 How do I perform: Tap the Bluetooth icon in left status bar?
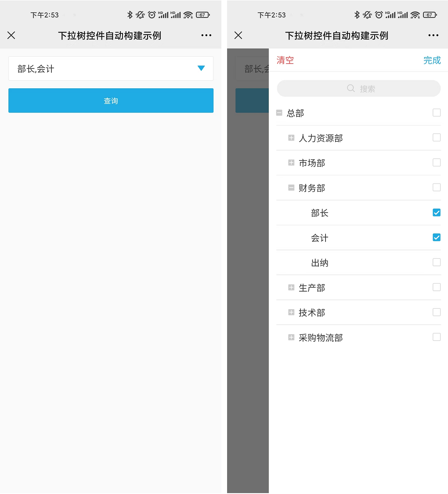click(130, 15)
